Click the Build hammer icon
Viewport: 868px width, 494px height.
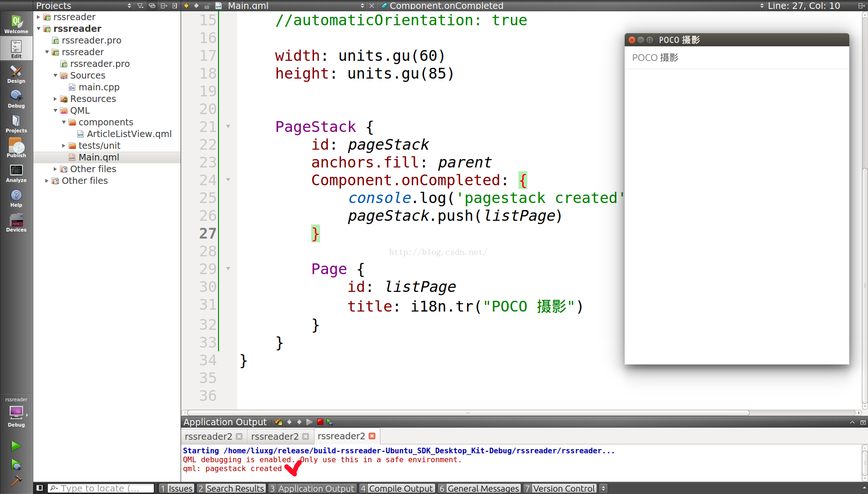coord(16,481)
